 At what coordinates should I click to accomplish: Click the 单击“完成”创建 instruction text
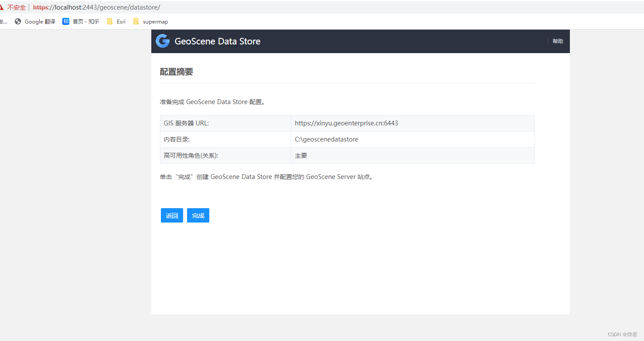pyautogui.click(x=267, y=177)
